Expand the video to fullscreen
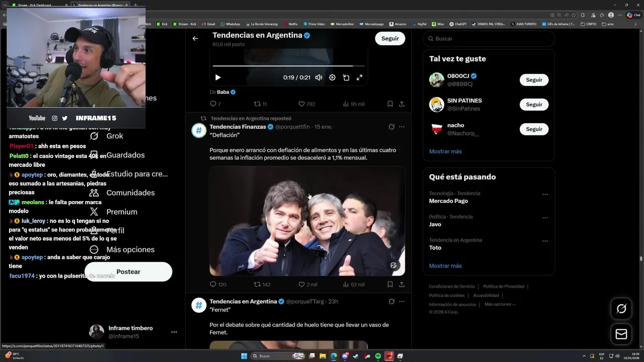Screen dimensions: 644x362 tap(360, 77)
